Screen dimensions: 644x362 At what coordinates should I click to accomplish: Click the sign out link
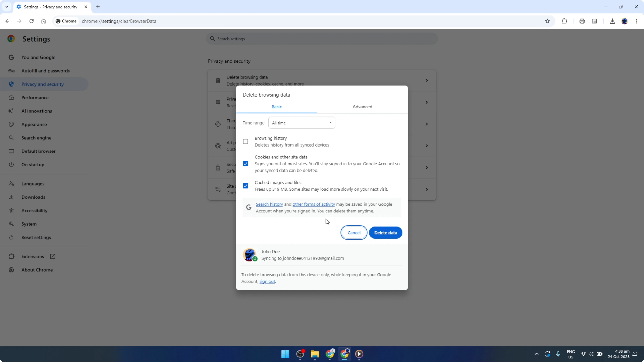point(267,282)
